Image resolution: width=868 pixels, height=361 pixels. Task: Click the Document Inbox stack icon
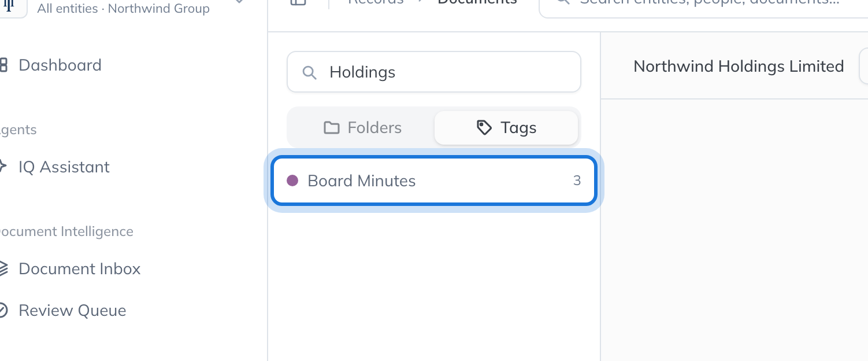3,268
